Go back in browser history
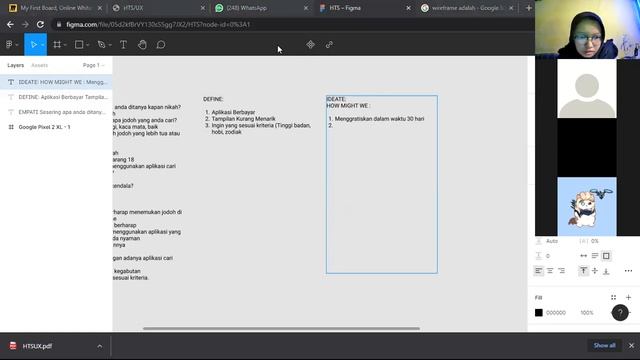 pos(10,24)
